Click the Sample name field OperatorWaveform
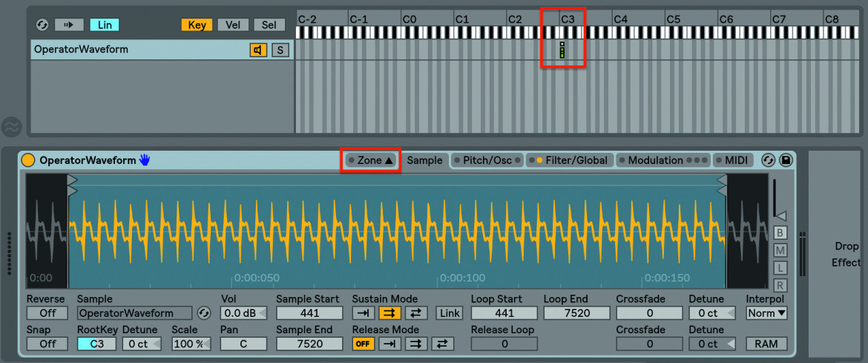 pos(134,313)
